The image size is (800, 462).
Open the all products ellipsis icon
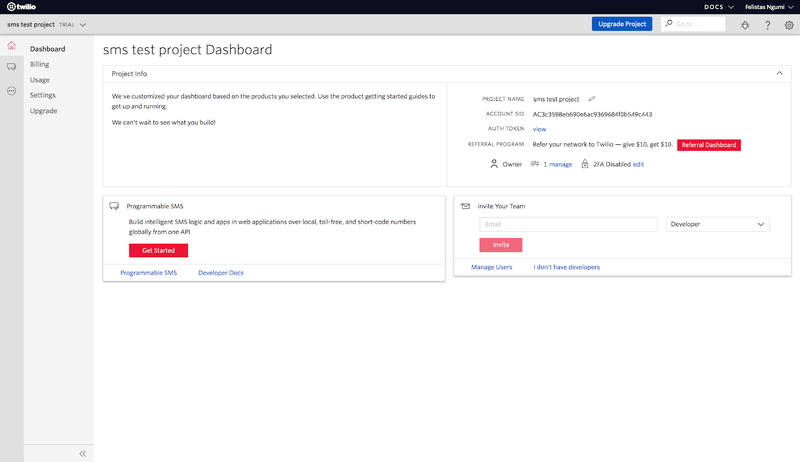pos(11,91)
